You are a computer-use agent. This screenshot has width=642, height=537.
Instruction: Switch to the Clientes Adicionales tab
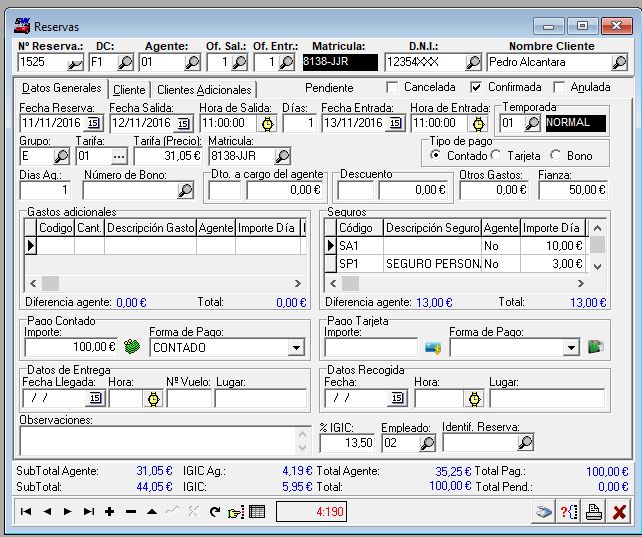[204, 90]
